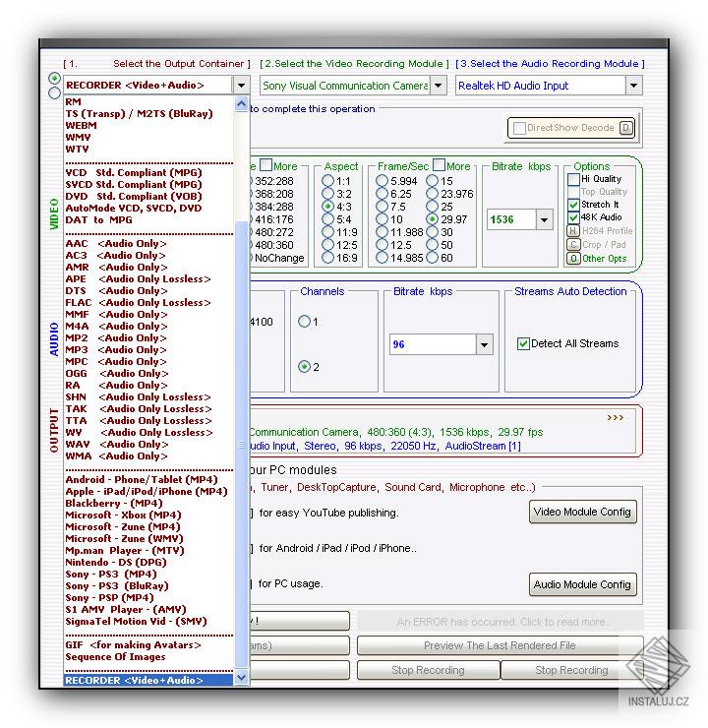This screenshot has height=728, width=708.
Task: Choose WAV <Audio Only> entry
Action: click(x=116, y=445)
